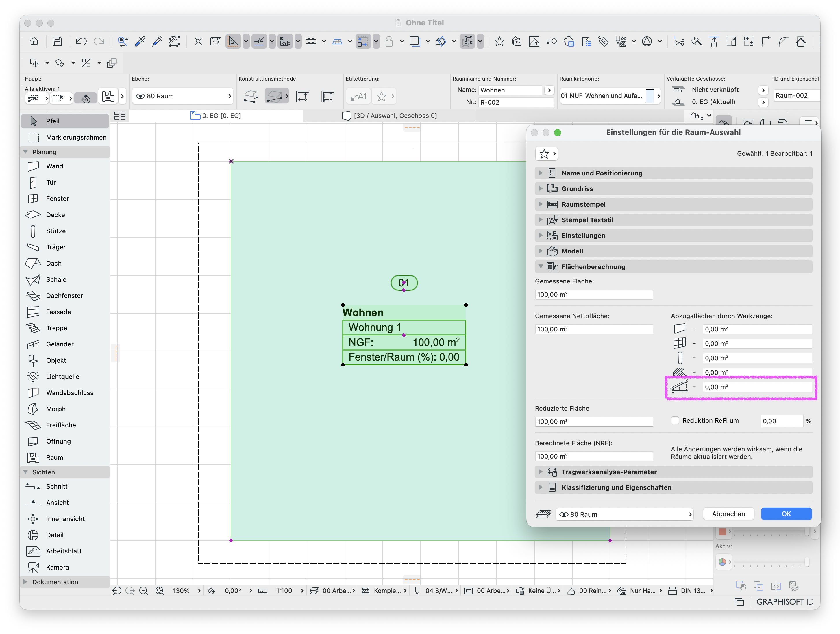Select the Treppe tool
Viewport: 840px width, 634px height.
tap(64, 328)
